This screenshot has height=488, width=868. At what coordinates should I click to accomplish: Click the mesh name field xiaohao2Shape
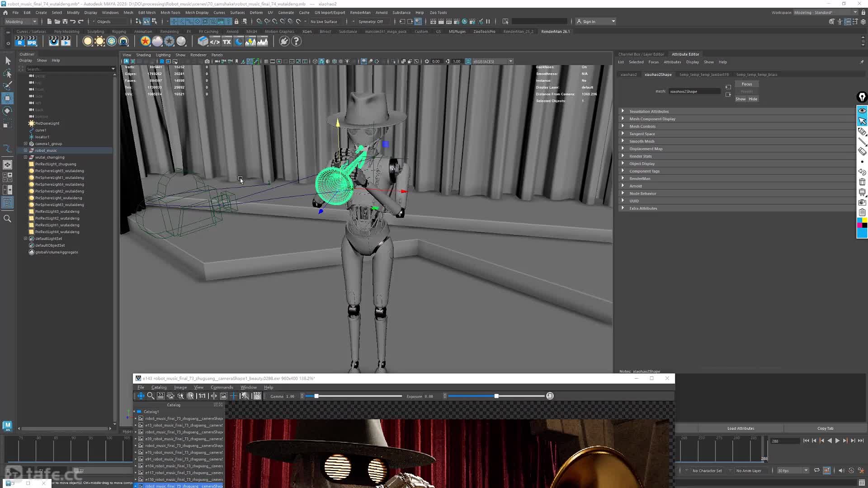[694, 92]
